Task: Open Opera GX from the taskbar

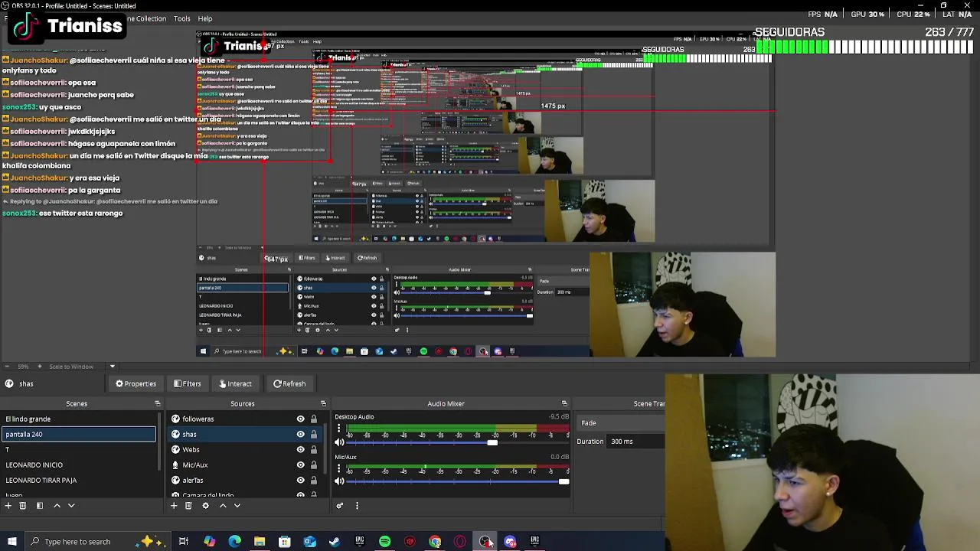Action: pyautogui.click(x=460, y=542)
